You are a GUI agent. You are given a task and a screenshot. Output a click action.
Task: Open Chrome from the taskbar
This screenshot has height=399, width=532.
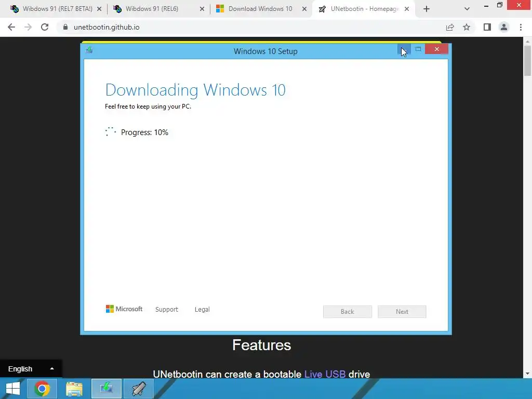coord(42,389)
